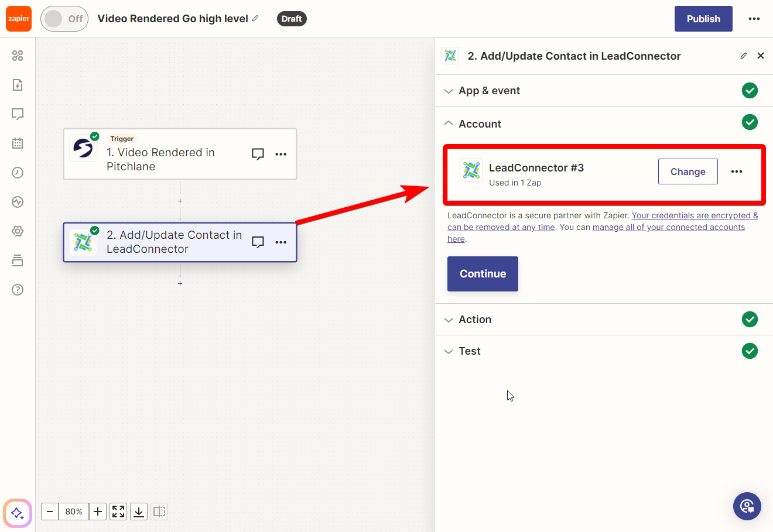Open the support chat bubble button
The width and height of the screenshot is (773, 532).
tap(747, 506)
